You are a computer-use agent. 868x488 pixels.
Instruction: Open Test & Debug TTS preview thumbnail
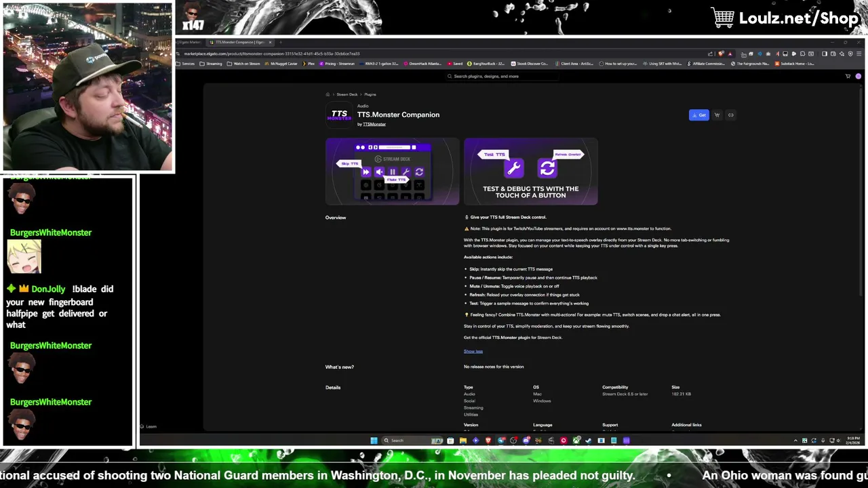[x=530, y=171]
